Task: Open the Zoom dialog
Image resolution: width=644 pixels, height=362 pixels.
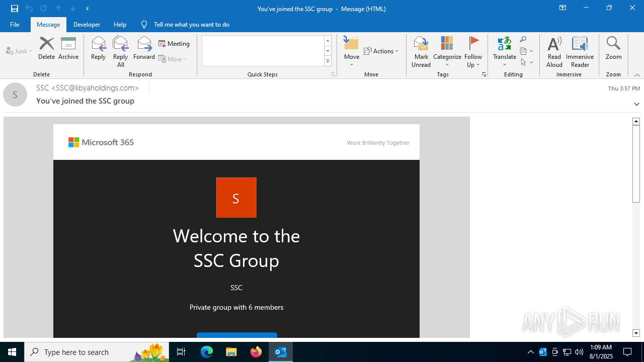Action: coord(614,48)
